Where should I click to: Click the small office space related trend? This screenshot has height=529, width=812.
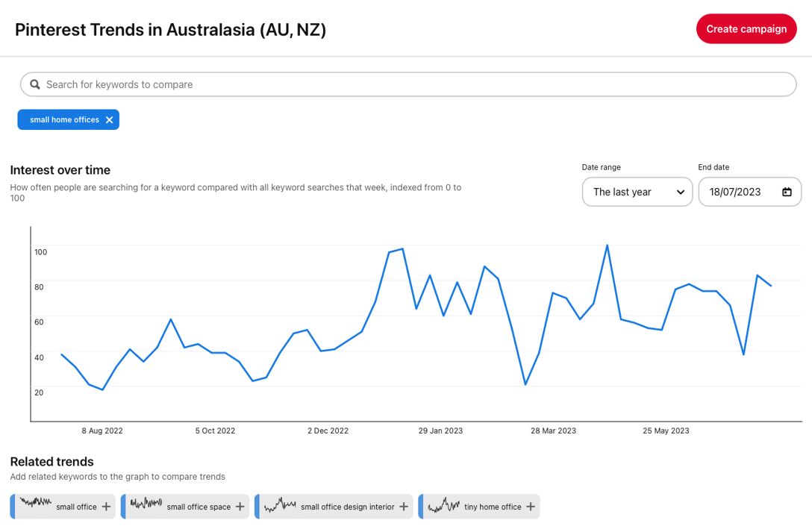tap(198, 507)
